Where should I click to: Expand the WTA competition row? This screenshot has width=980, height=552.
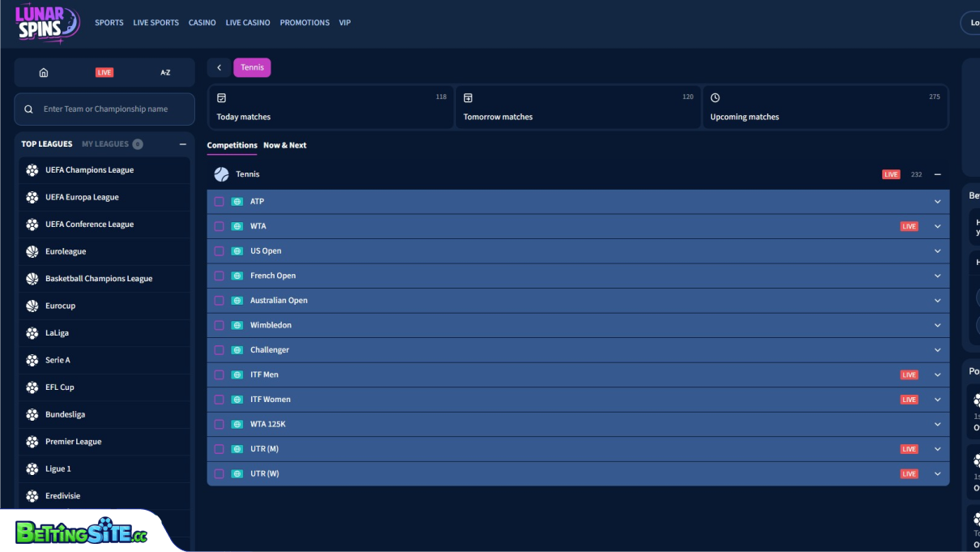937,225
